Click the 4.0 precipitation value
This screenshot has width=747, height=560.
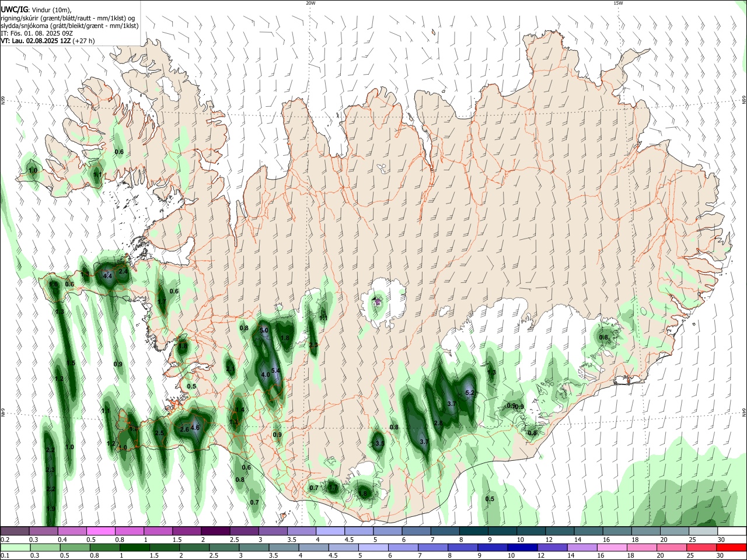pos(265,374)
